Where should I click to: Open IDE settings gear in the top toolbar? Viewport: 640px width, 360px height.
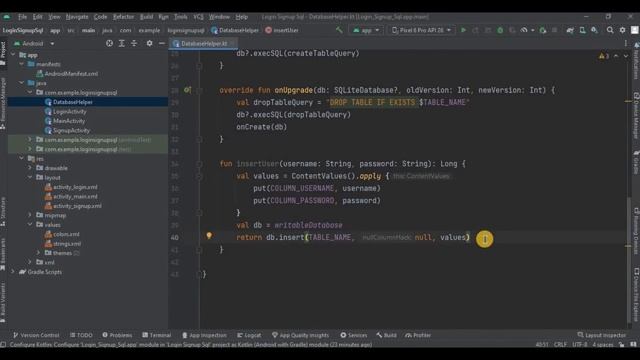(622, 30)
